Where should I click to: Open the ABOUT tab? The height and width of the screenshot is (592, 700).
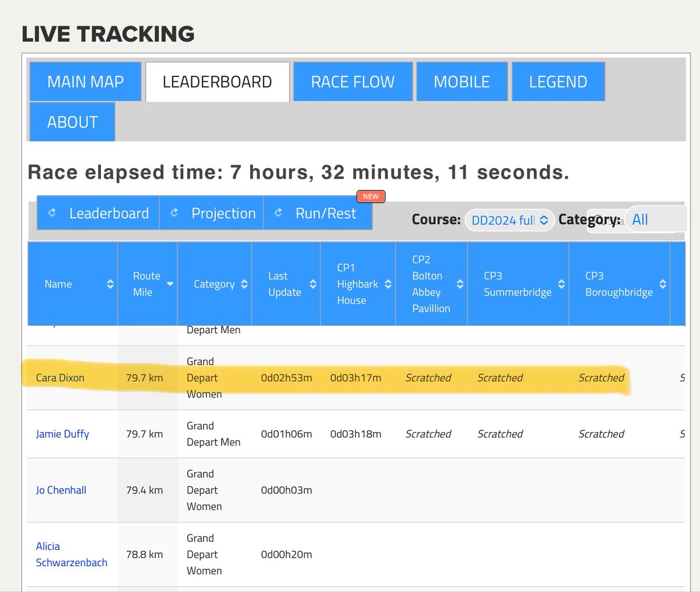[72, 122]
